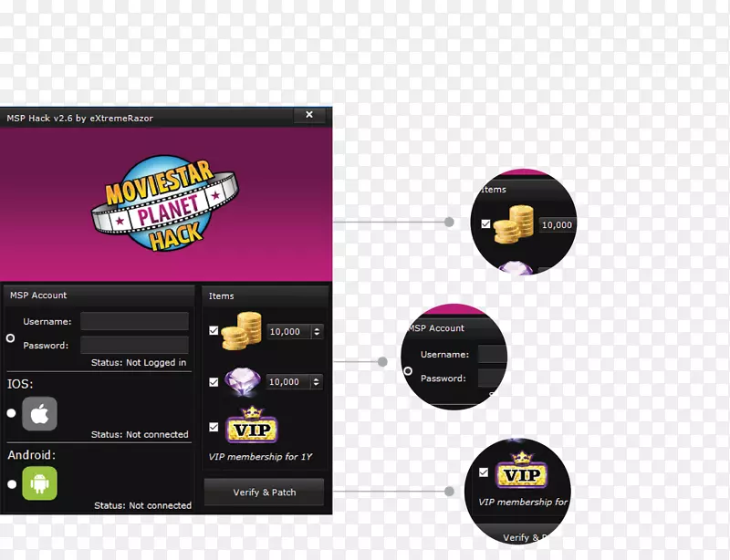Click the 'MSP Hack v2.6 by eXtremeRazor' title
The height and width of the screenshot is (560, 730).
point(80,119)
